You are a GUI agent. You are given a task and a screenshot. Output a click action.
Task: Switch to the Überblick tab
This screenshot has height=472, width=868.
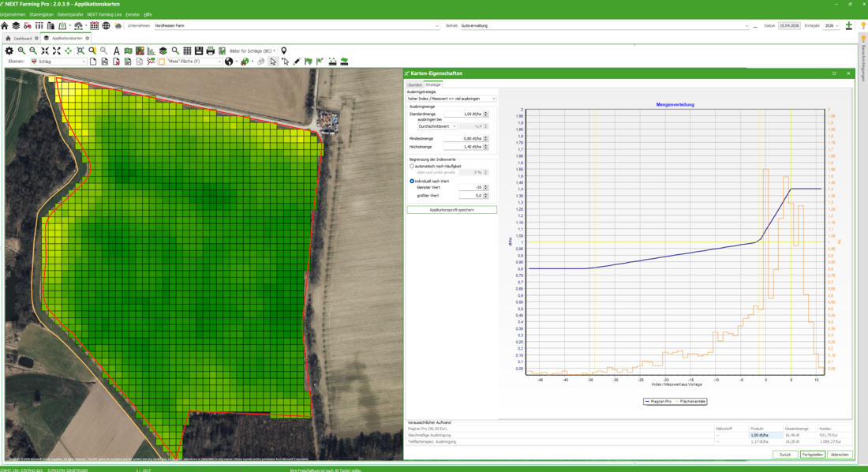414,84
